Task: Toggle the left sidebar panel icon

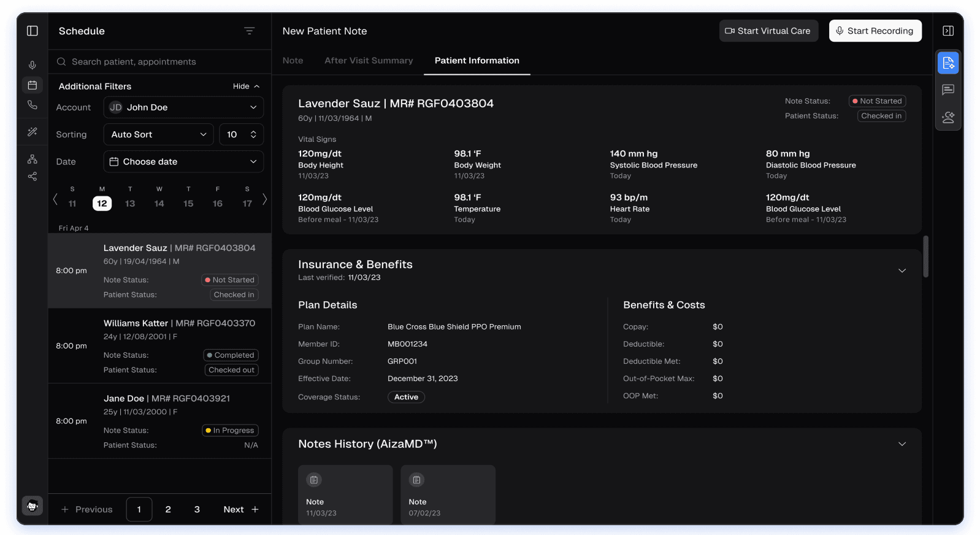Action: (x=33, y=31)
